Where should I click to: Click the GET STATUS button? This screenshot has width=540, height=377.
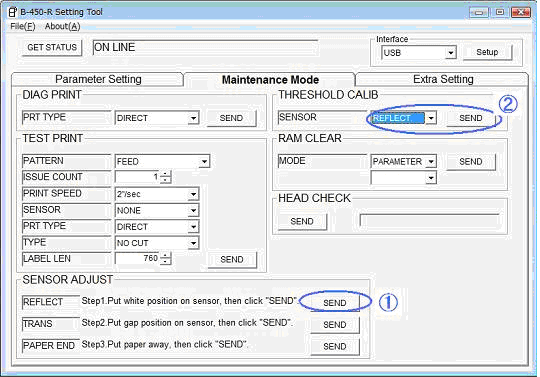point(52,47)
